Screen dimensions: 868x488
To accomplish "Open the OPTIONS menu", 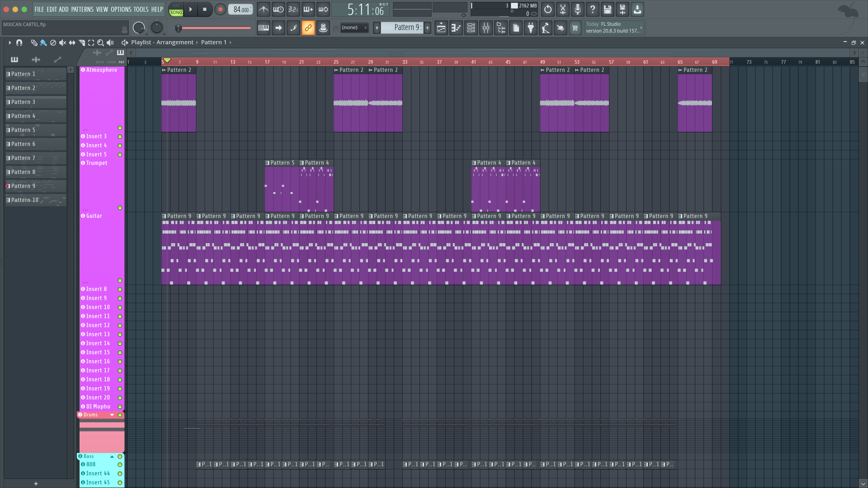I will pyautogui.click(x=121, y=9).
